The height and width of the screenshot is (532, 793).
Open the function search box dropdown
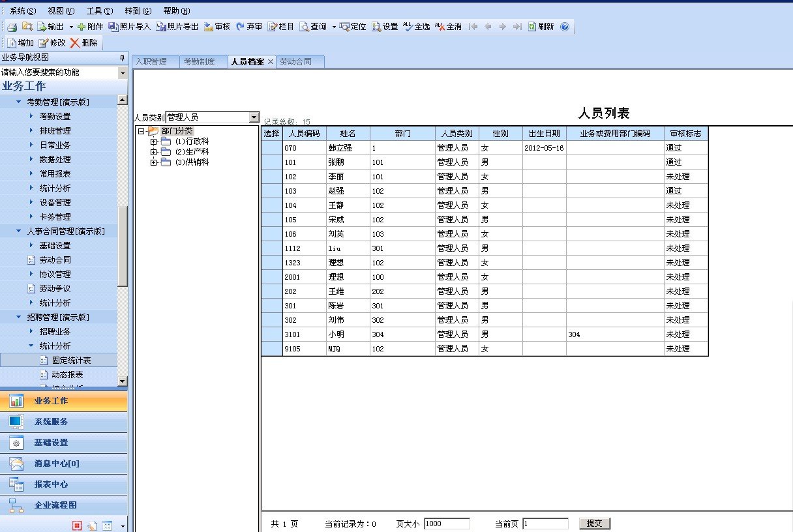pos(123,73)
